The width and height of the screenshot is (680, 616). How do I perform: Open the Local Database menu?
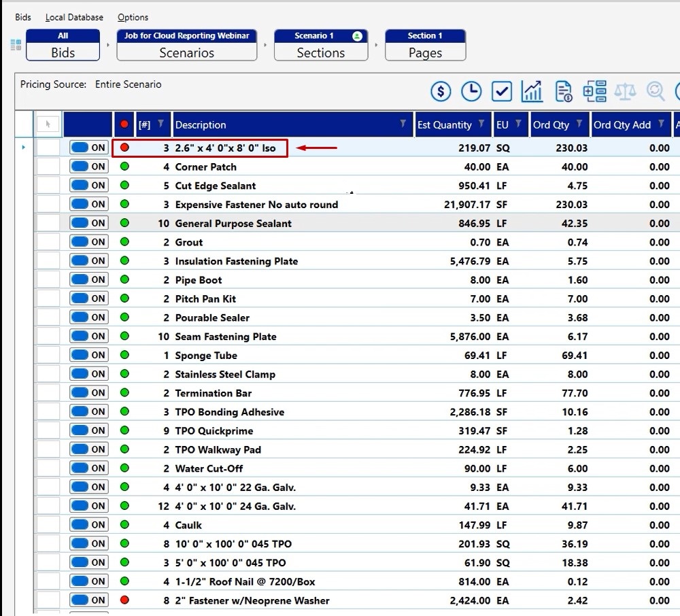(x=74, y=17)
